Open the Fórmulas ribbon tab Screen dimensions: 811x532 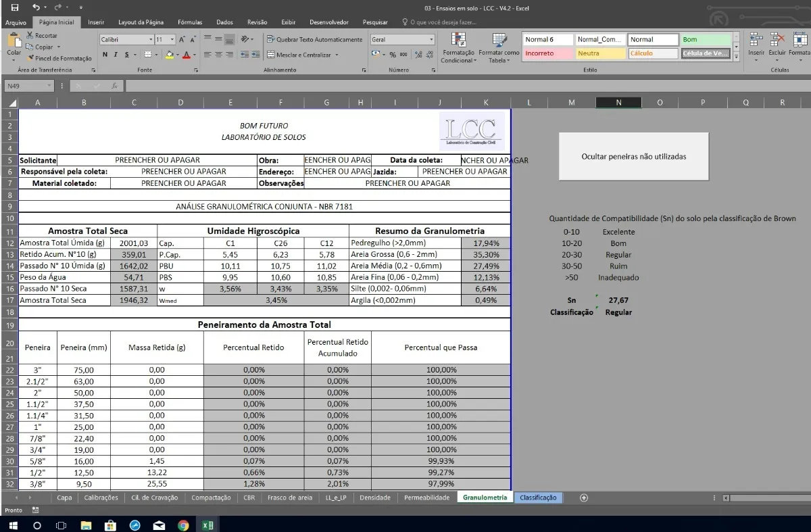tap(190, 22)
